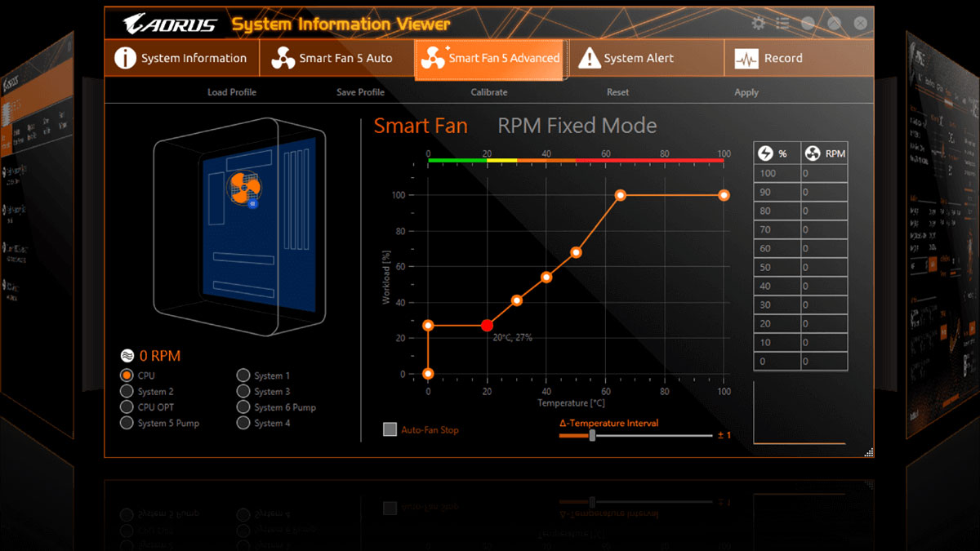The image size is (980, 551).
Task: Click the curve point at 30°C, 41%
Action: [x=517, y=300]
